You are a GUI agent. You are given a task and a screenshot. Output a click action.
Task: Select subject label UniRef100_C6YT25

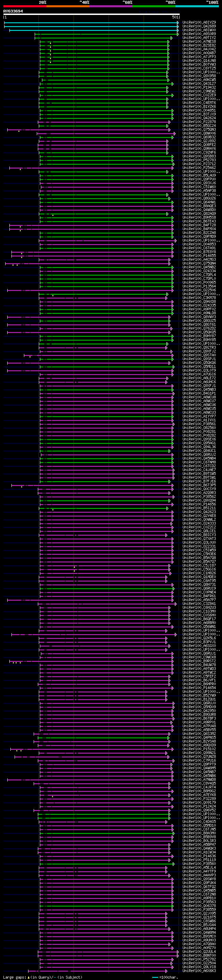pos(199,68)
